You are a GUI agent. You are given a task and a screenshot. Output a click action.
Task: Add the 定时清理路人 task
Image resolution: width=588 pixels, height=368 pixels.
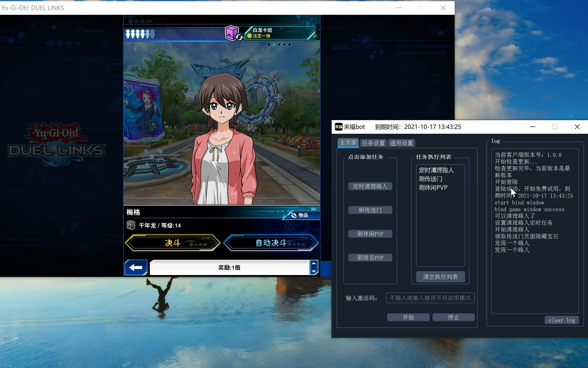click(370, 186)
